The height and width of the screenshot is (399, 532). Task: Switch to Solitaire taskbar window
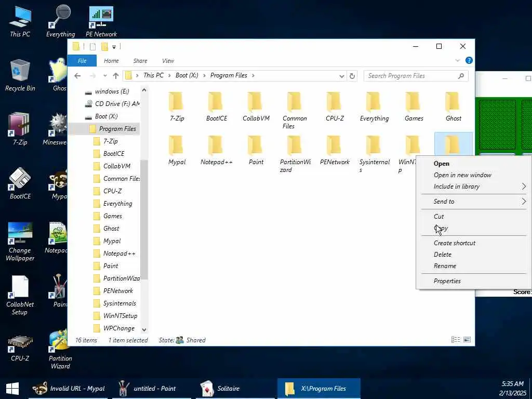point(235,389)
